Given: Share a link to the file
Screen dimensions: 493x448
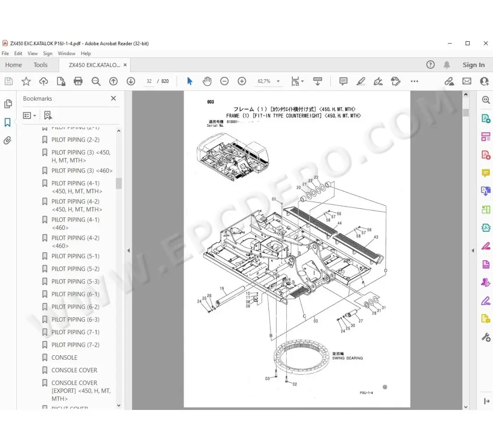Looking at the screenshot, I should coord(449,82).
